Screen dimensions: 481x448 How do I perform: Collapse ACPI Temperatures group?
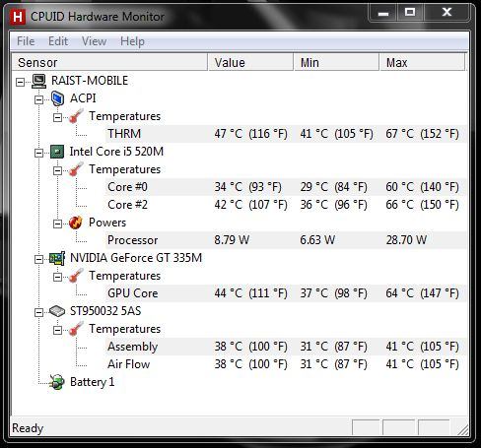(57, 117)
